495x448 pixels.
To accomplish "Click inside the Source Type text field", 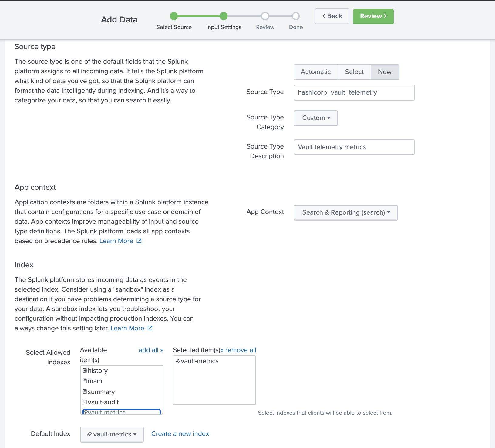I will click(x=354, y=93).
